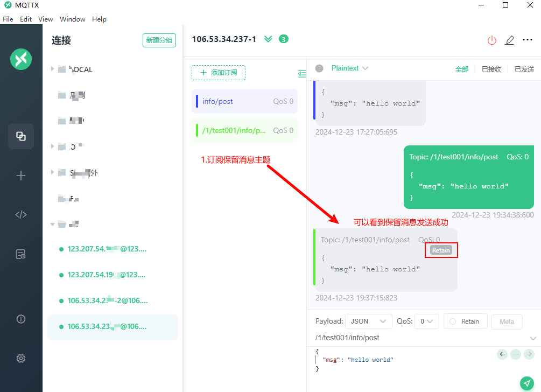Viewport: 541px width, 392px height.
Task: Filter messages to 已发送 only
Action: (524, 69)
